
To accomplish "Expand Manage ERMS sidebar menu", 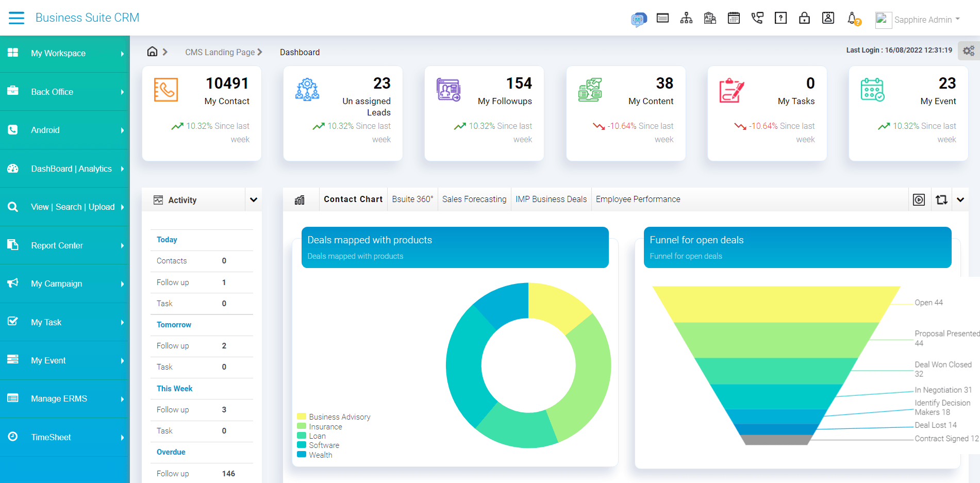I will point(65,398).
